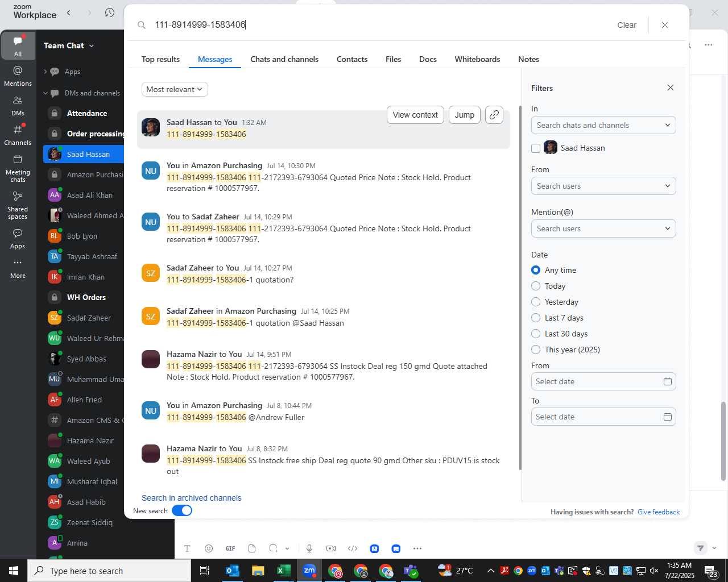Open Apps in the left sidebar

click(18, 239)
